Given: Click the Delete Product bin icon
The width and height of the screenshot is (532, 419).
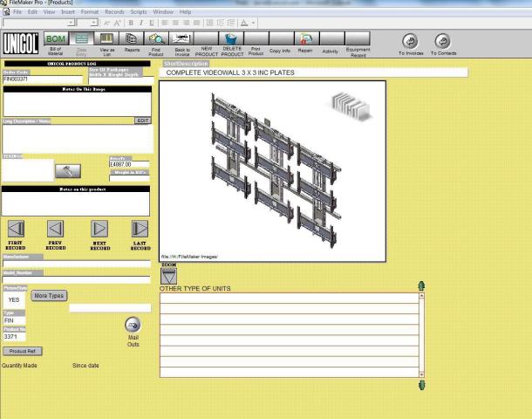Looking at the screenshot, I should tap(231, 38).
